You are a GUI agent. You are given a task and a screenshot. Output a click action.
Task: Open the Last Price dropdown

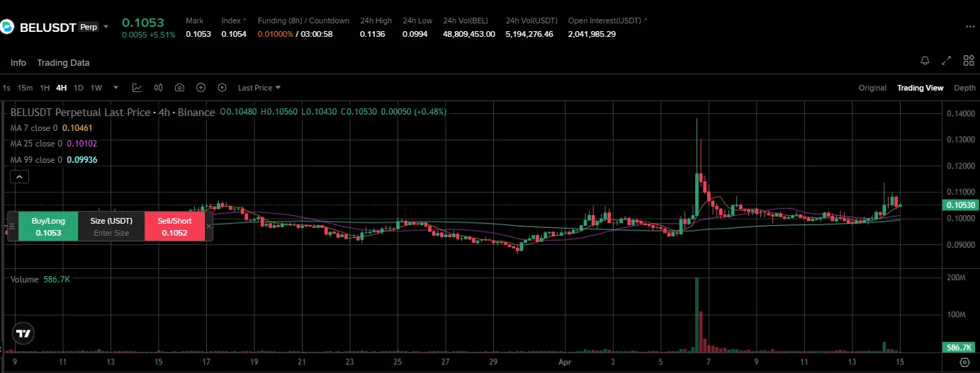(259, 88)
